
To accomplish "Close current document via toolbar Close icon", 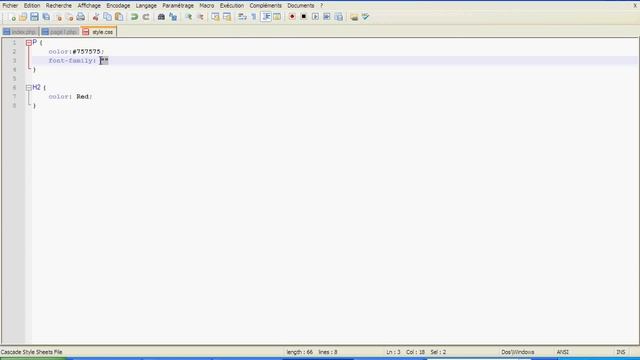I will pyautogui.click(x=58, y=17).
